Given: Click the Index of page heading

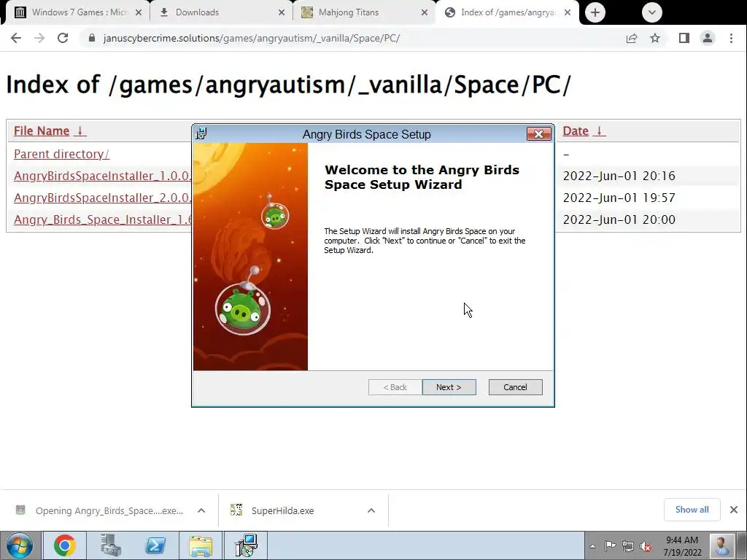Looking at the screenshot, I should click(288, 85).
